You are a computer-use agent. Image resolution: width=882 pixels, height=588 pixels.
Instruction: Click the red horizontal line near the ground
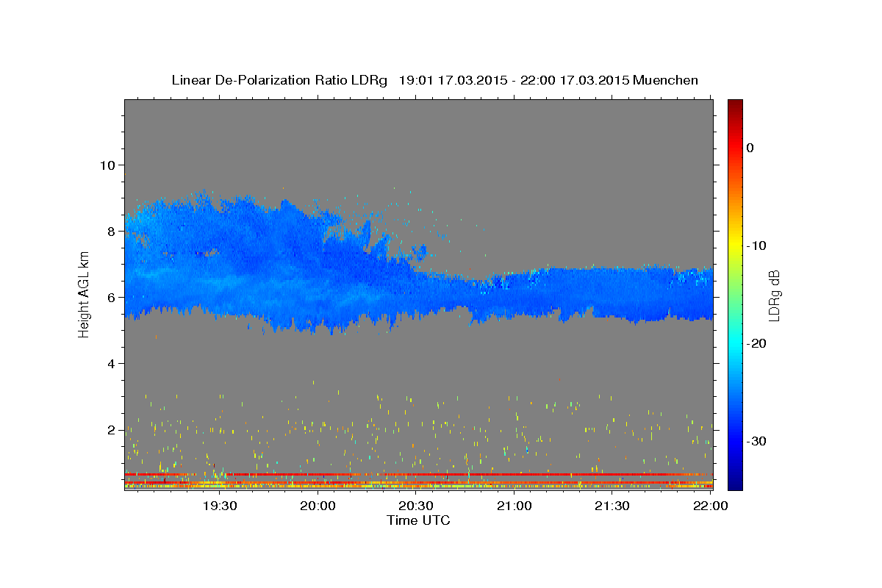point(419,474)
